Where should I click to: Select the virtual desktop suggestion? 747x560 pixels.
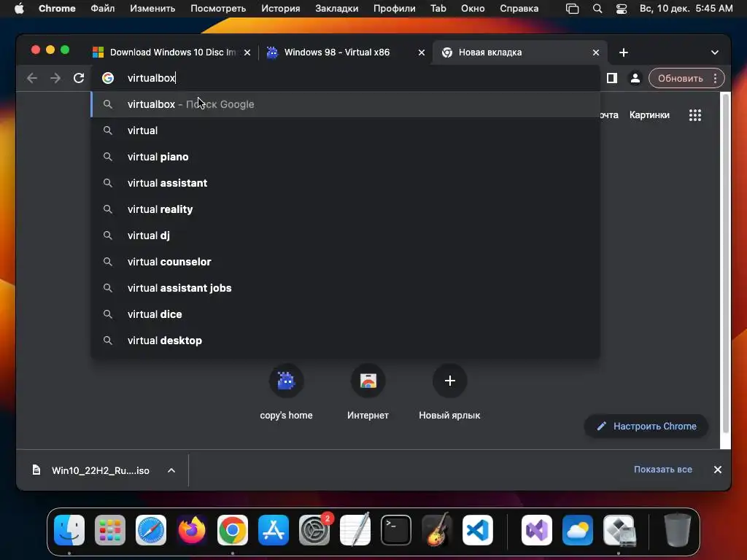pos(345,341)
